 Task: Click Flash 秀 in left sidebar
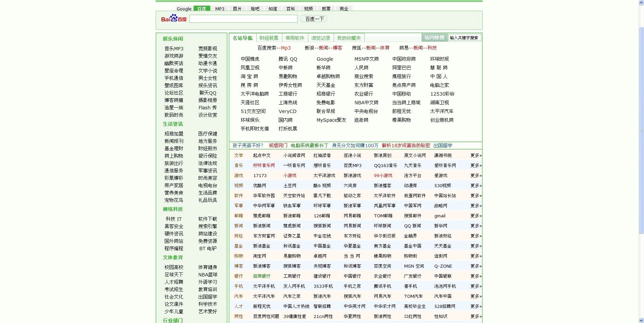pos(208,108)
